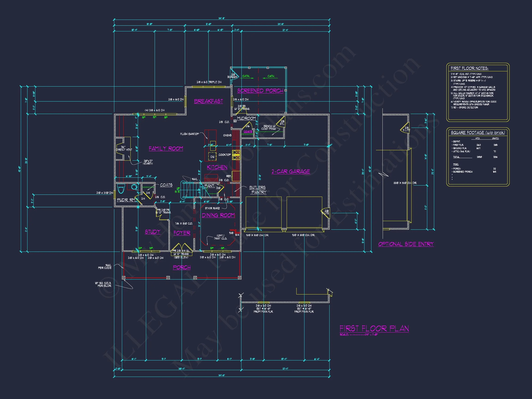Click the DINING ROOM label
The image size is (532, 399).
(x=218, y=215)
